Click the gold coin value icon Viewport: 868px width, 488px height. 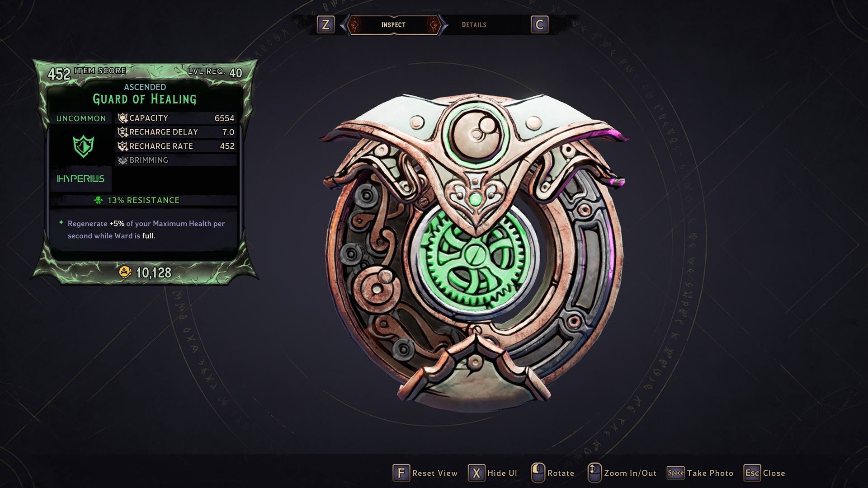point(125,272)
